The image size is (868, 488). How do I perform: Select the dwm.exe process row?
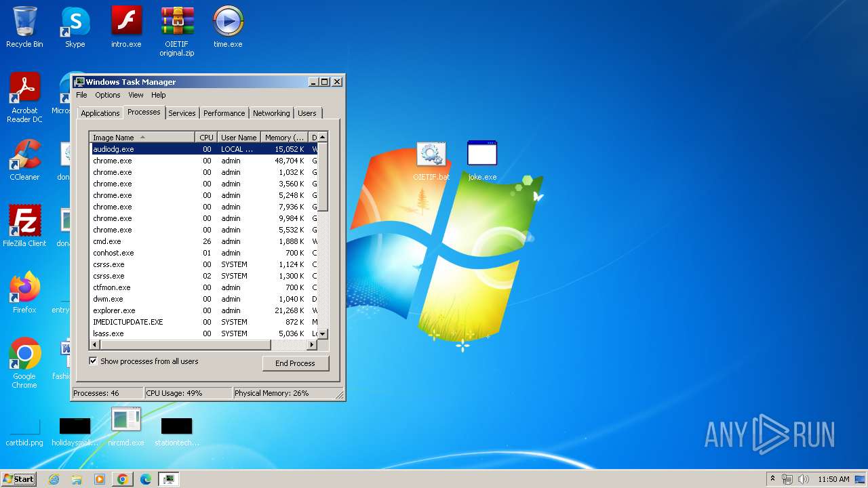[x=204, y=299]
